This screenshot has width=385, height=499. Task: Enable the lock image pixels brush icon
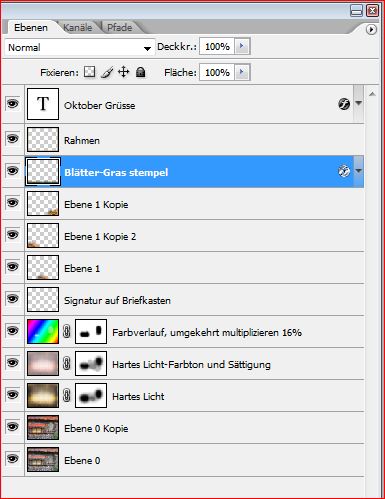point(107,72)
